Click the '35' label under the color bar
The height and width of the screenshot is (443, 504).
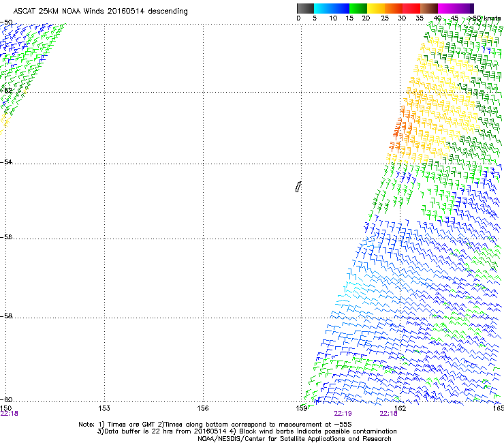pyautogui.click(x=420, y=18)
